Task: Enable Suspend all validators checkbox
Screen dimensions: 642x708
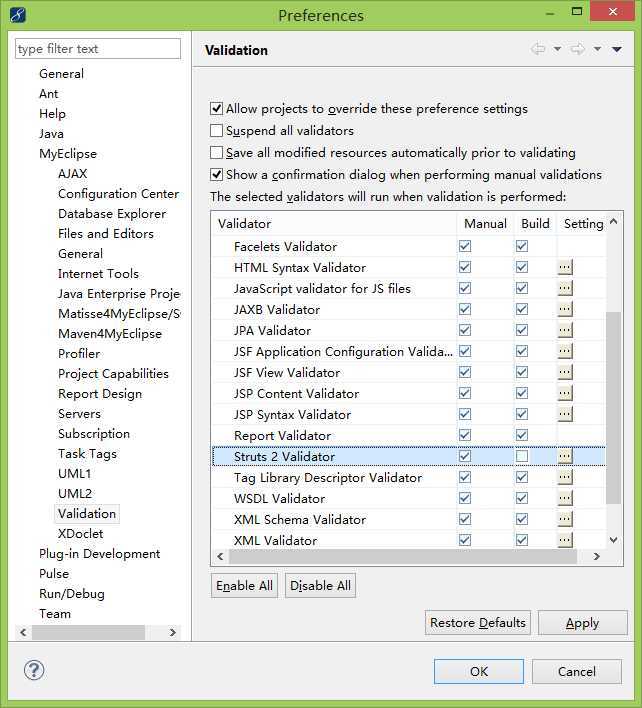Action: tap(216, 130)
